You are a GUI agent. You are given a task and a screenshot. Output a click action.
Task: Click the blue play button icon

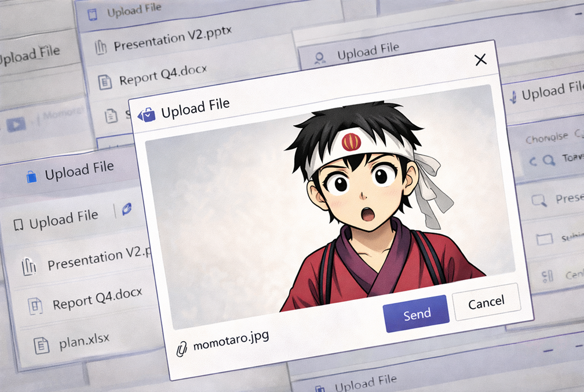coord(16,124)
